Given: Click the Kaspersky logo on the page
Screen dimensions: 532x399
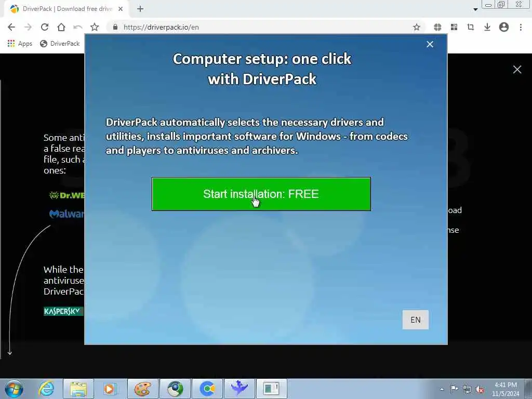Looking at the screenshot, I should pyautogui.click(x=63, y=311).
